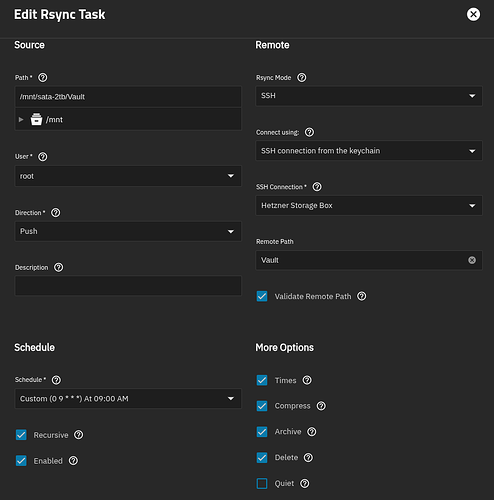Open the Schedule dropdown showing Custom cron
Screen dimensions: 494x500
pos(128,399)
